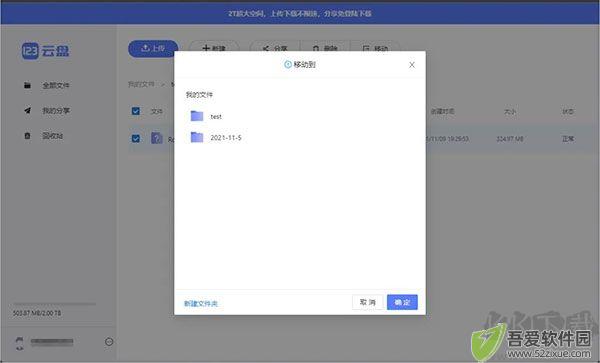Click the blue 上传 upload button

point(153,48)
